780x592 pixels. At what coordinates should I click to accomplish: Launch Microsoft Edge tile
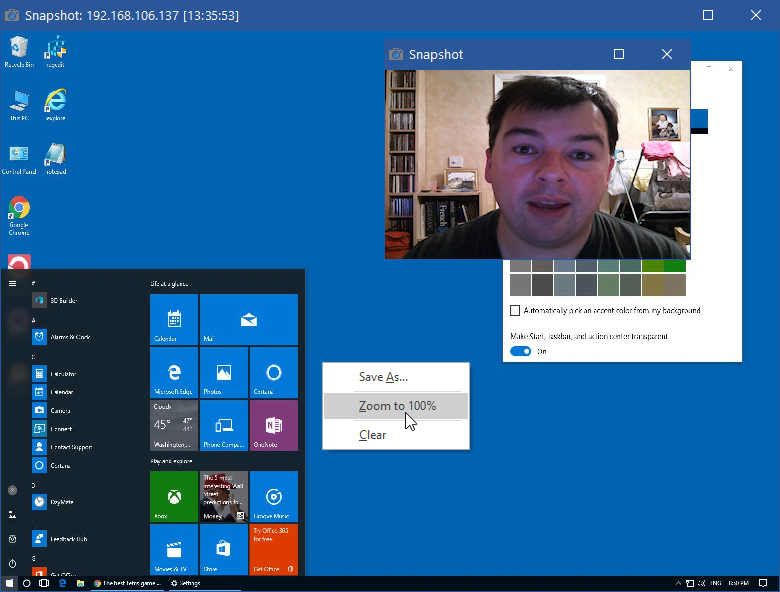(174, 373)
